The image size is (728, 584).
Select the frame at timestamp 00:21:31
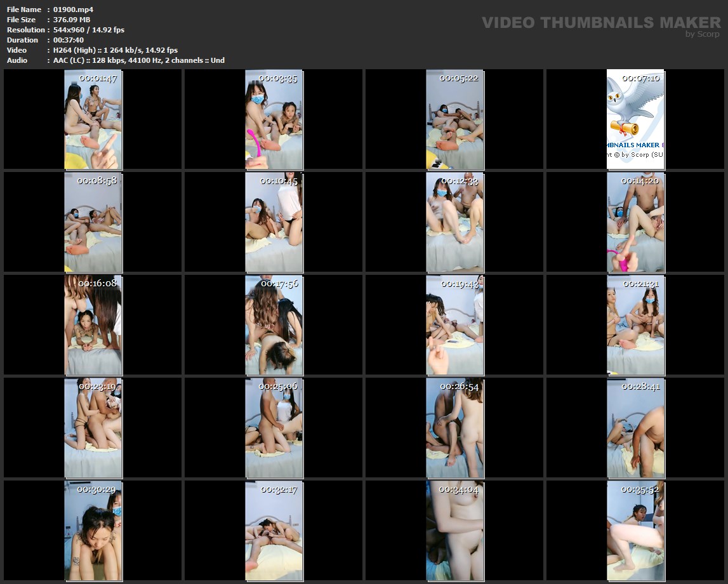635,325
